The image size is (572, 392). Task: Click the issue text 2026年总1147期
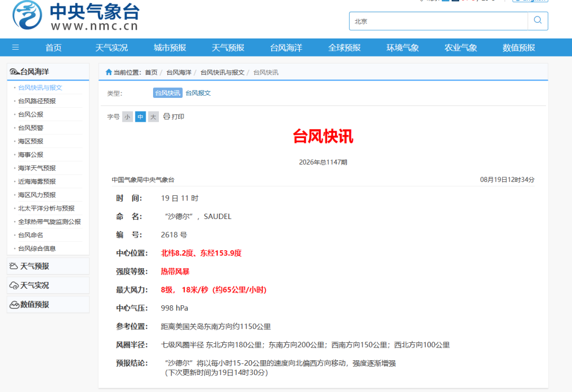coord(323,162)
